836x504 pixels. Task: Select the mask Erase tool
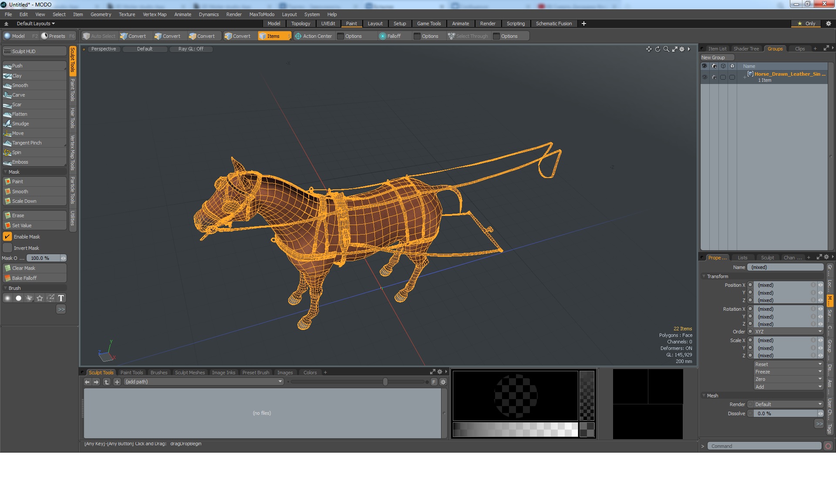coord(34,215)
